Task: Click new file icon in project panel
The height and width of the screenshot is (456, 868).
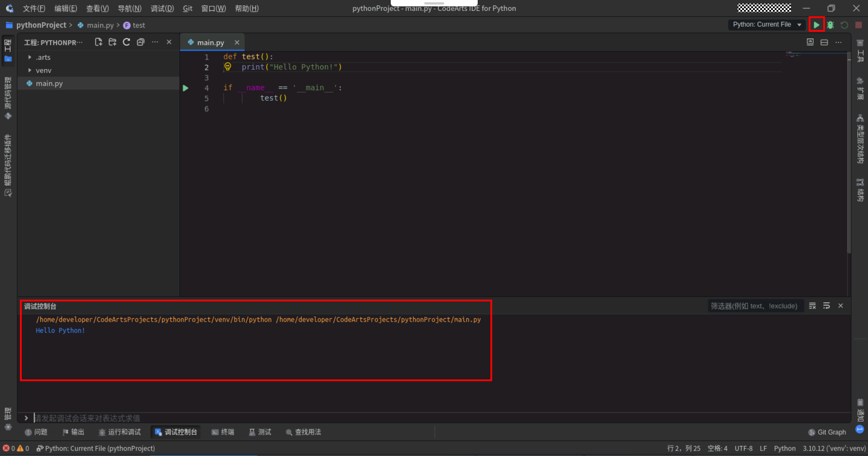Action: coord(98,42)
